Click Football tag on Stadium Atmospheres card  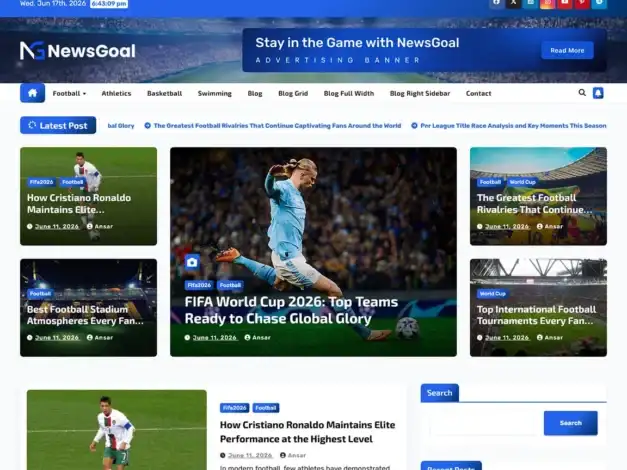[x=40, y=294]
